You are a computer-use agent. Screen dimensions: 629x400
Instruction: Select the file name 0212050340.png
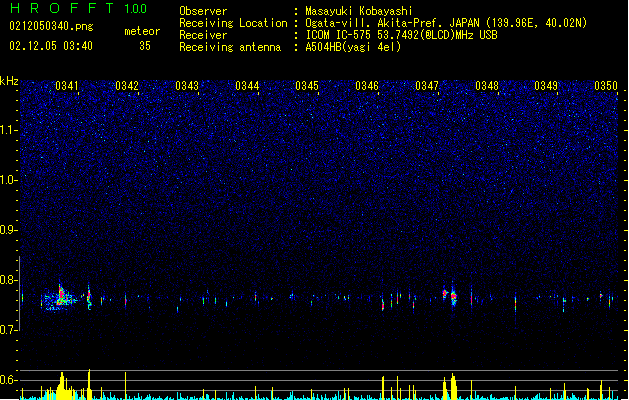coord(51,27)
